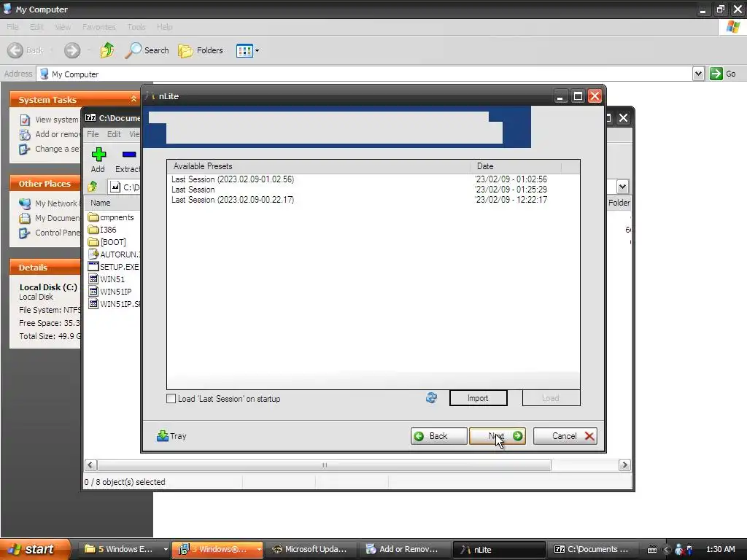Screen dimensions: 747x560
Task: Select the I386 folder in 7-Zip
Action: [x=102, y=230]
